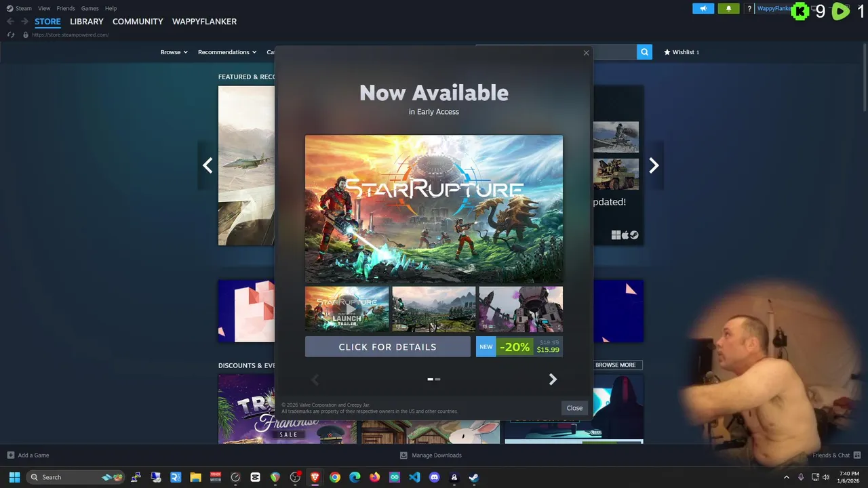Close the Now Available popup with the X icon
The height and width of the screenshot is (488, 868).
tap(586, 53)
